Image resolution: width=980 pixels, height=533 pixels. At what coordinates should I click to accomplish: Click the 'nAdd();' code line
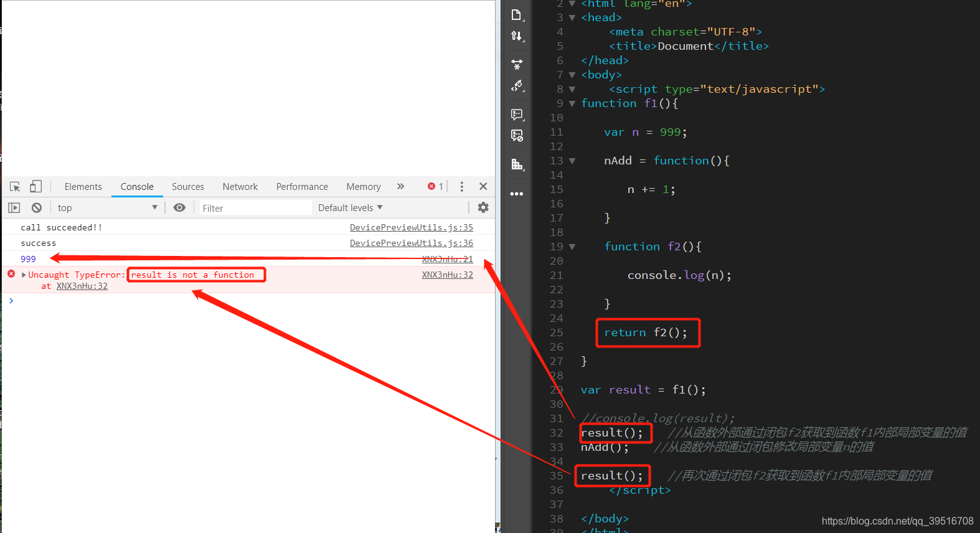605,447
